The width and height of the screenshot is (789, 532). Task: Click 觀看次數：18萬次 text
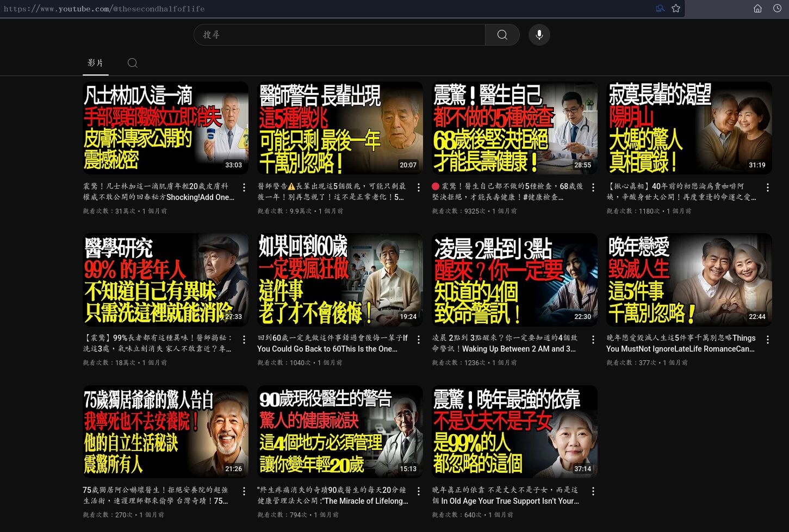tap(109, 362)
